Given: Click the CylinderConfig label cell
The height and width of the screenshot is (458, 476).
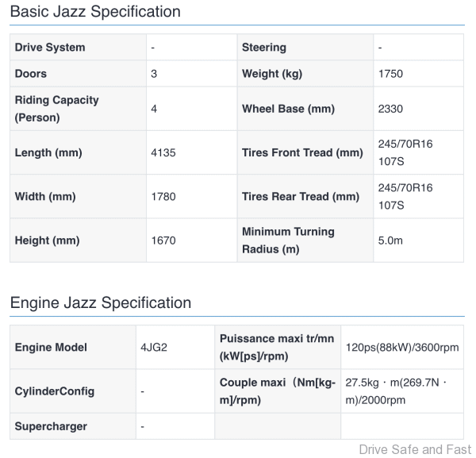Looking at the screenshot, I should click(x=55, y=391).
